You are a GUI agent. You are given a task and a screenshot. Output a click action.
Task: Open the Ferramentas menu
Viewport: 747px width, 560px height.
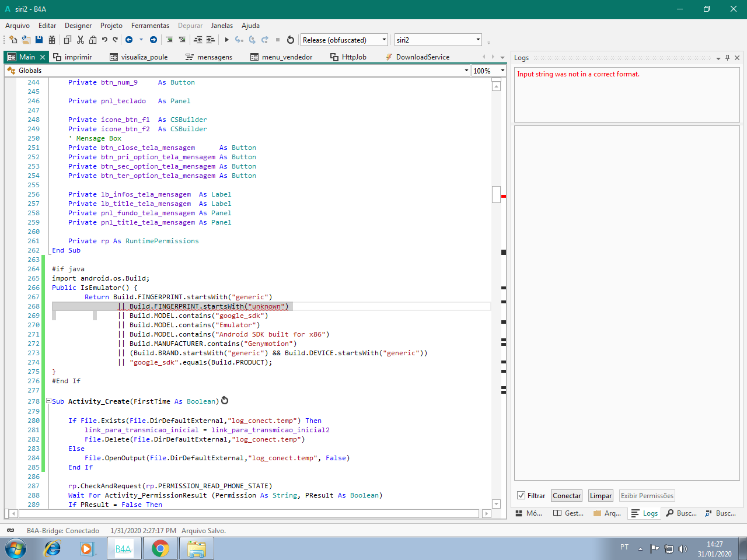pos(150,26)
